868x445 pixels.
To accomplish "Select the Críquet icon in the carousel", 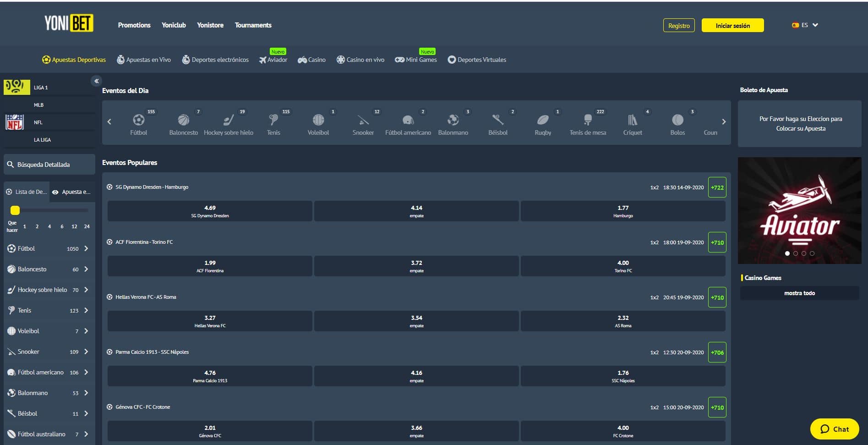I will pyautogui.click(x=633, y=120).
